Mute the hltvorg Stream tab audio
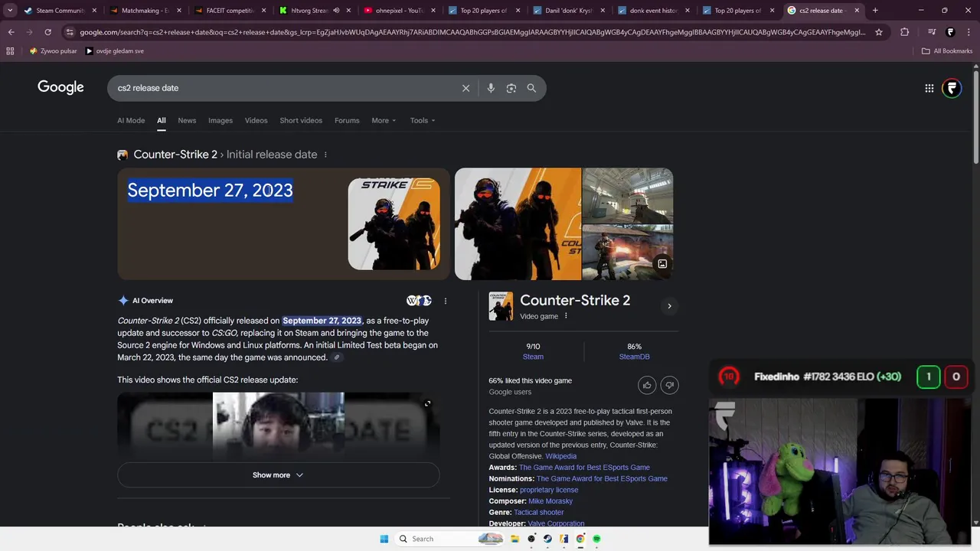Viewport: 980px width, 551px height. pyautogui.click(x=336, y=11)
